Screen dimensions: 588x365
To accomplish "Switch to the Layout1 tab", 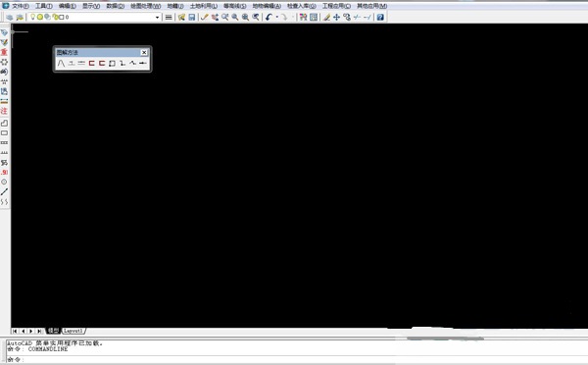I will (73, 331).
